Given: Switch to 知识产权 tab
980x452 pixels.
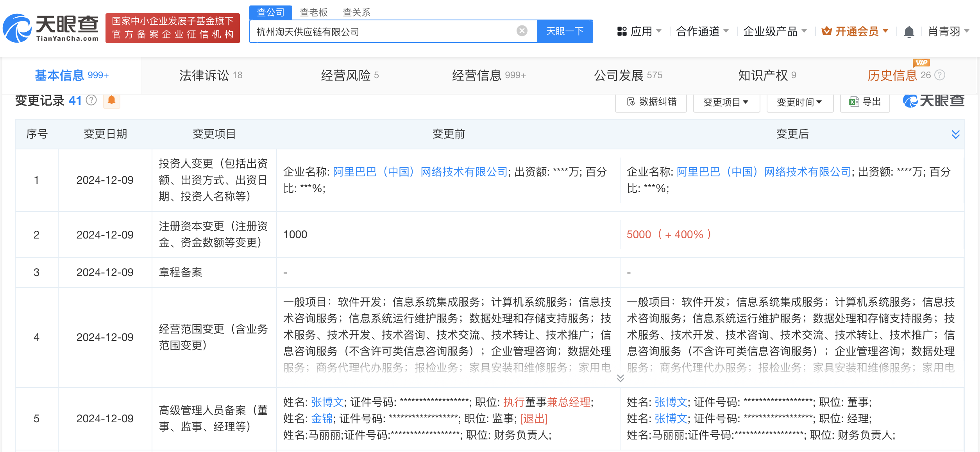Looking at the screenshot, I should pos(766,75).
